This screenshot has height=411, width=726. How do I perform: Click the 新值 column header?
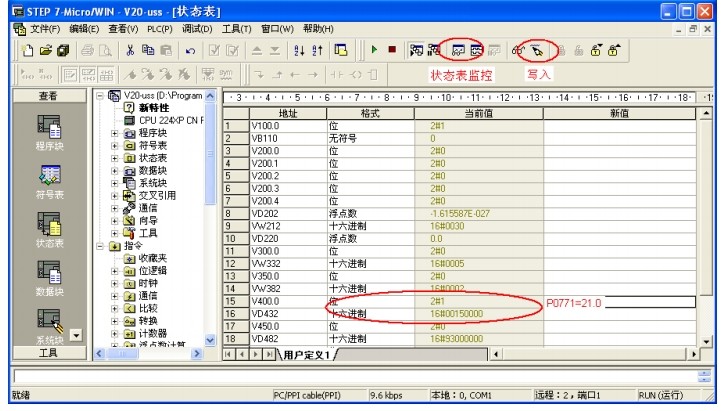pyautogui.click(x=620, y=113)
